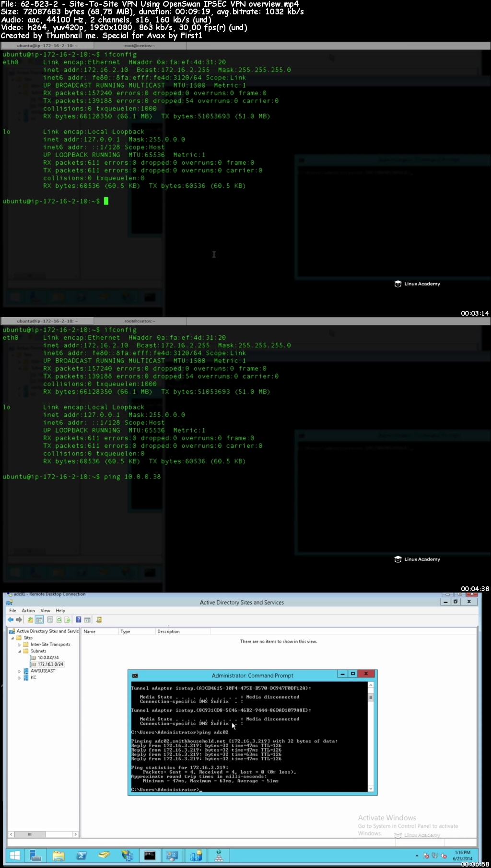Click the volume system tray icon
This screenshot has height=868, width=491.
click(444, 856)
